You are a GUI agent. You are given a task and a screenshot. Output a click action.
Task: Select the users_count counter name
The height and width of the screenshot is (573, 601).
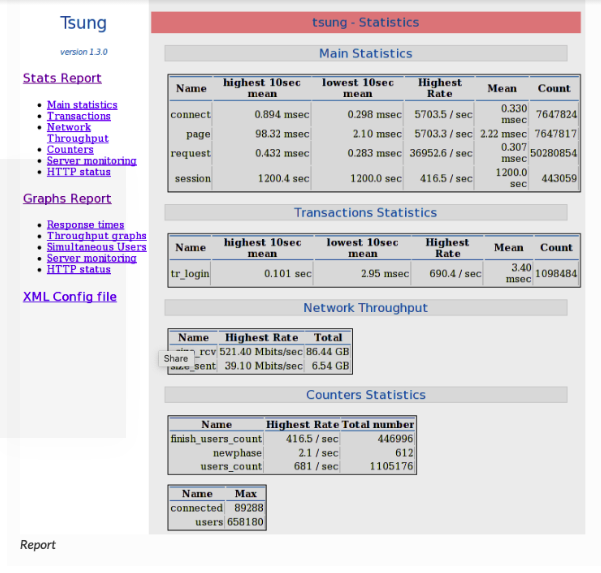coord(231,466)
